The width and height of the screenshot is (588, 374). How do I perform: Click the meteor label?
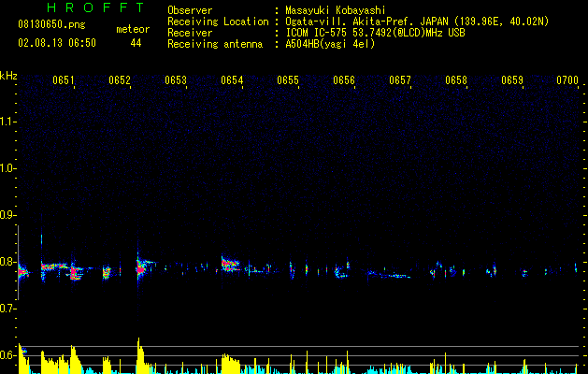coord(133,29)
